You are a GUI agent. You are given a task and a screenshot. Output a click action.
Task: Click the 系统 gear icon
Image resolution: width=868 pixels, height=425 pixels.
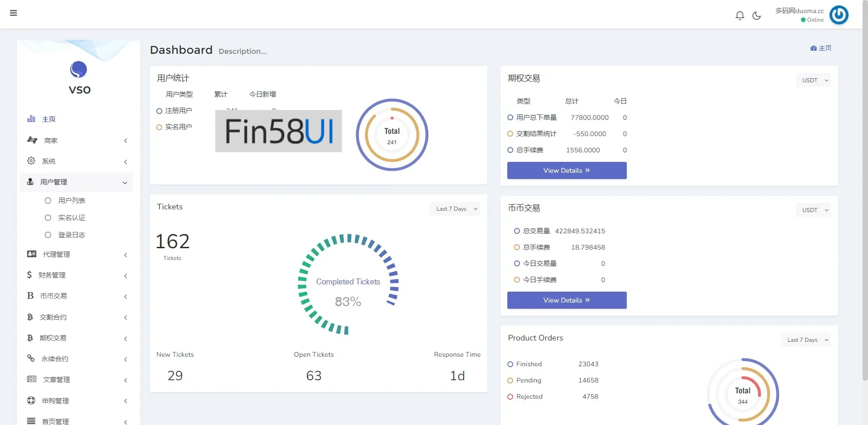(x=31, y=161)
